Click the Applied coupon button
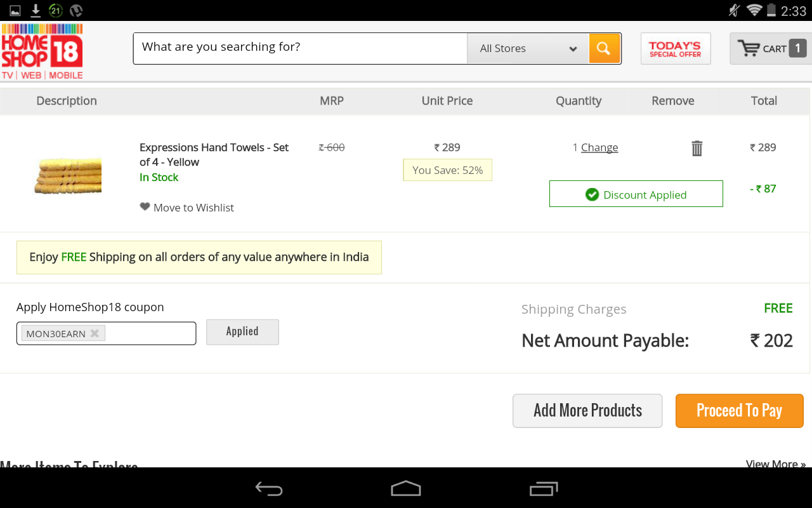This screenshot has height=508, width=812. pos(242,332)
